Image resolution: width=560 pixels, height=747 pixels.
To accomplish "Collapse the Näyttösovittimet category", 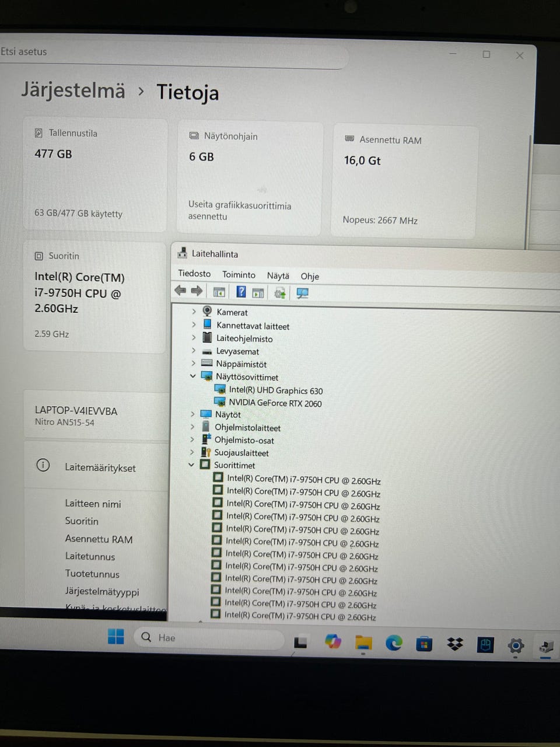I will click(192, 376).
